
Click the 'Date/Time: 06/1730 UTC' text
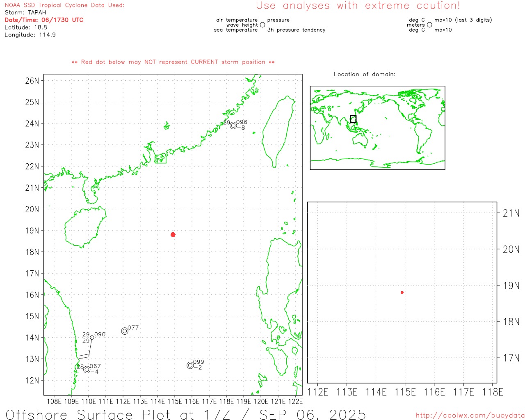pyautogui.click(x=44, y=20)
